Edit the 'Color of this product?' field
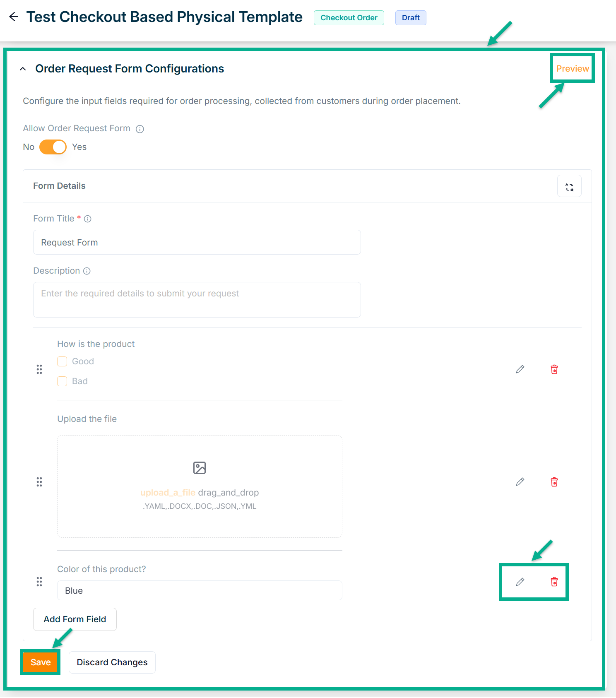 pos(520,582)
